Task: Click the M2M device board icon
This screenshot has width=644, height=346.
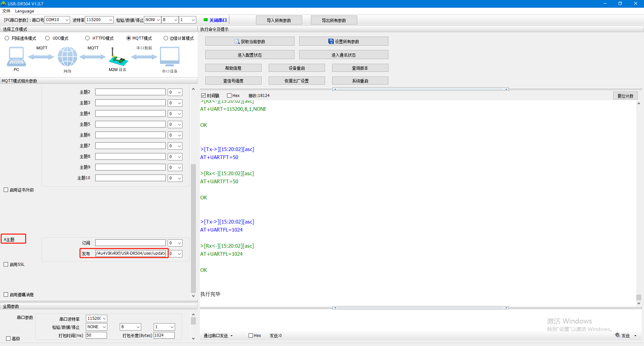Action: (118, 58)
